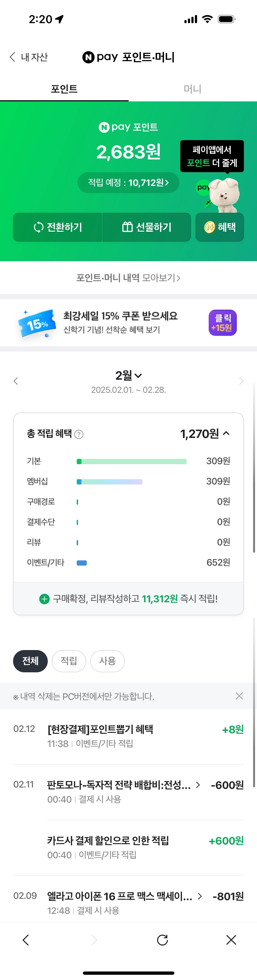Image resolution: width=257 pixels, height=980 pixels.
Task: Open 포인트·머니 내역 모아보기 link
Action: pos(129,278)
